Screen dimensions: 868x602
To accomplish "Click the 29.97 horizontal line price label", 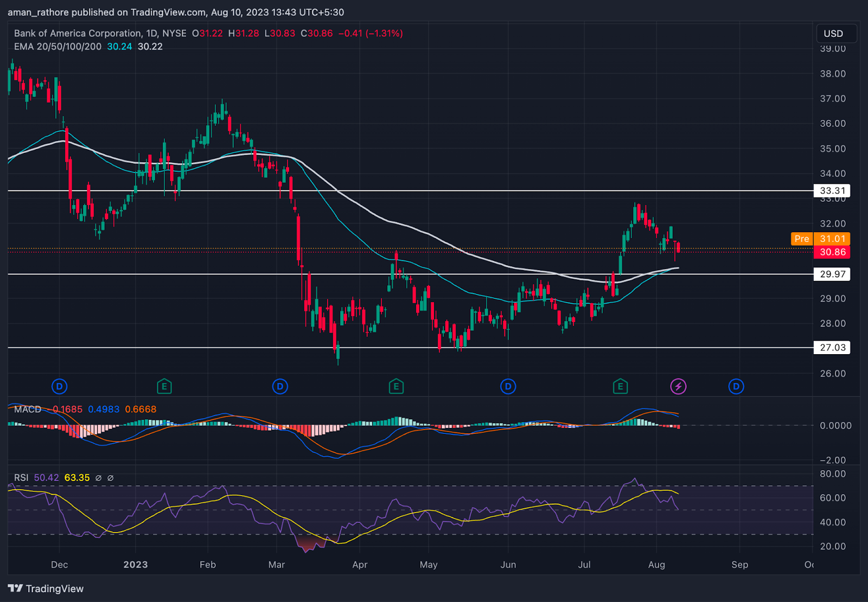I will click(x=832, y=274).
